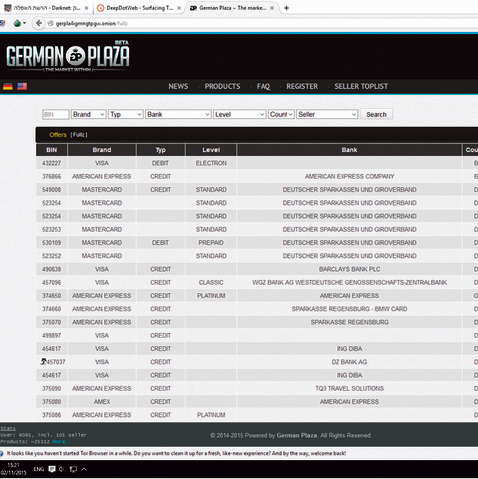Image resolution: width=478 pixels, height=479 pixels.
Task: Click the ELECTRON level cell
Action: click(x=211, y=163)
